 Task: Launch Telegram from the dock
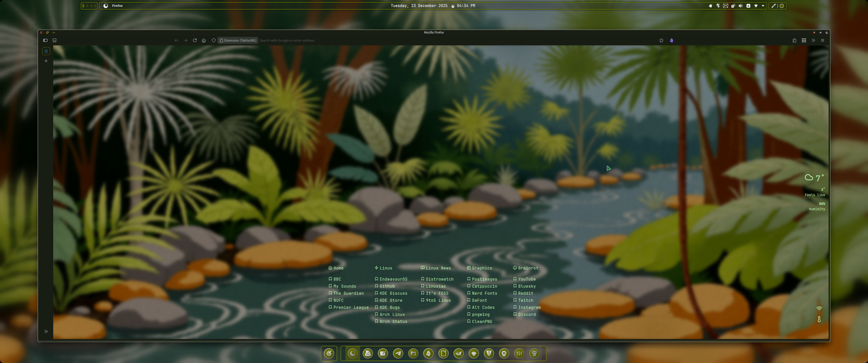398,353
